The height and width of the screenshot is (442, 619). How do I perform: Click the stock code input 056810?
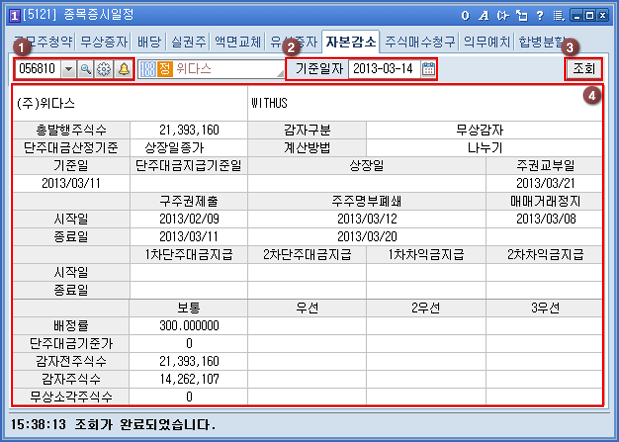click(x=38, y=69)
